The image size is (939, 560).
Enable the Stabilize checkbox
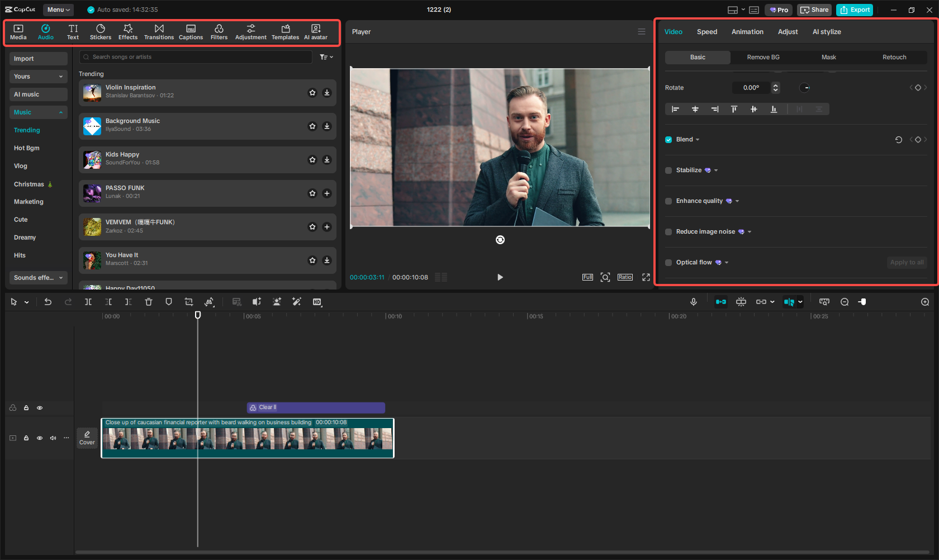pos(668,170)
